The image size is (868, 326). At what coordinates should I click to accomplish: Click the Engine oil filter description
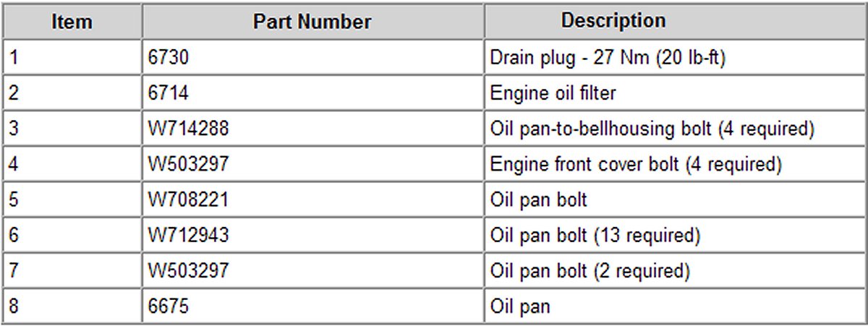[553, 93]
